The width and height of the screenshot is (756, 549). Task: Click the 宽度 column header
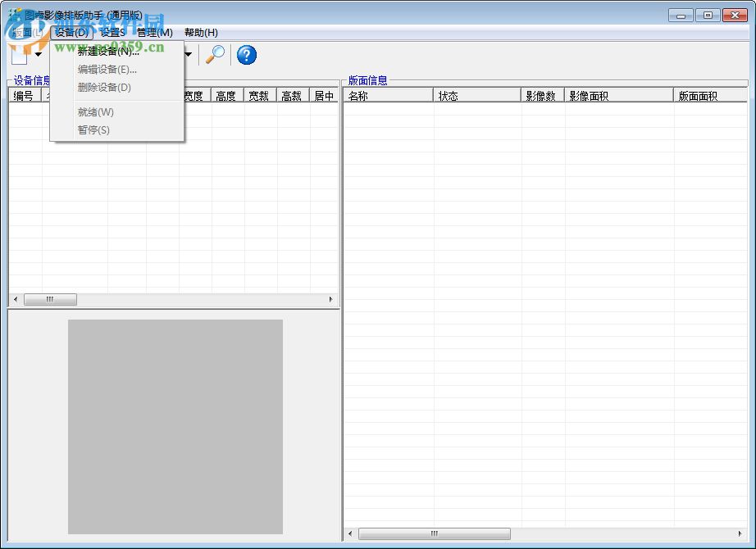click(195, 96)
